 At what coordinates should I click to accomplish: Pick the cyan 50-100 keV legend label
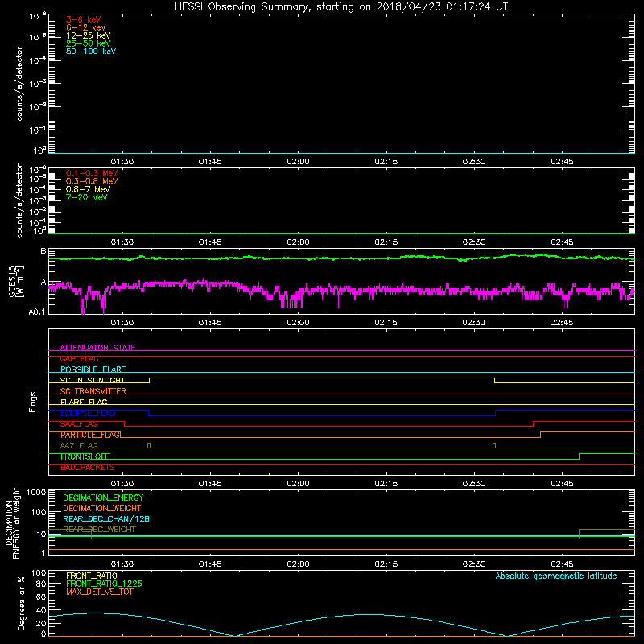(91, 51)
